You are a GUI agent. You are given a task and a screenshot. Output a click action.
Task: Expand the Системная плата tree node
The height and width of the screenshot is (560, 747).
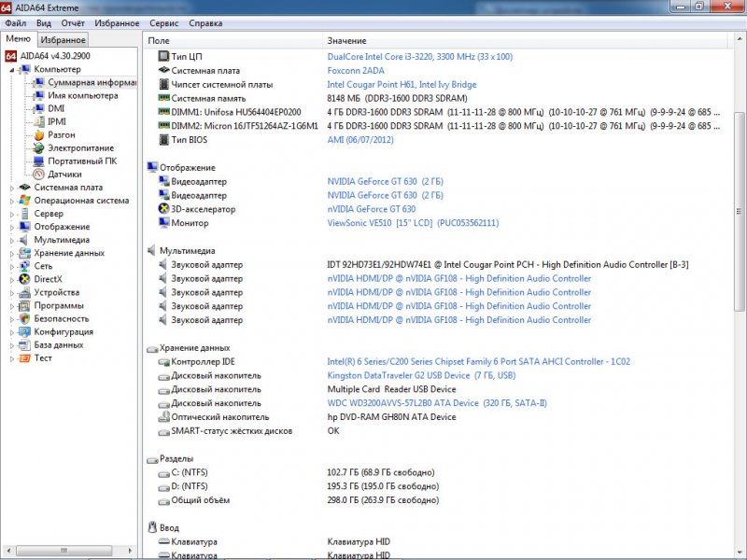pyautogui.click(x=12, y=187)
